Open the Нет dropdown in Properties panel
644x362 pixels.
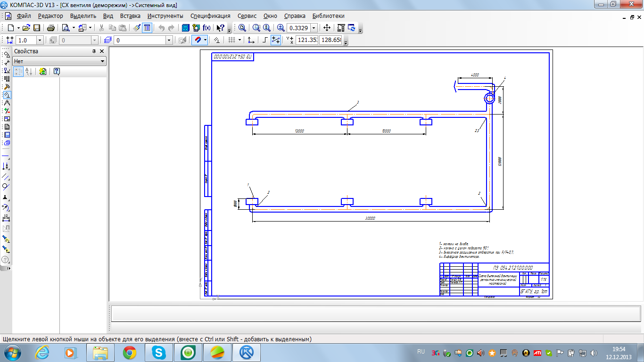59,61
